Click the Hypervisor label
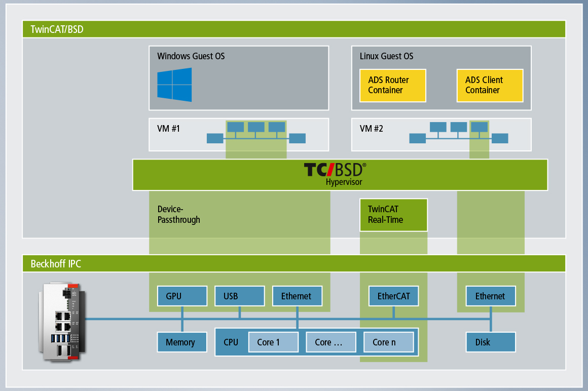The height and width of the screenshot is (391, 588). point(344,182)
